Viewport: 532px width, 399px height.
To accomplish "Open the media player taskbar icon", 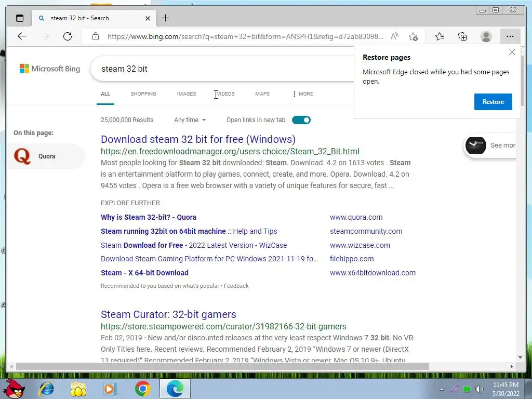I will 110,389.
